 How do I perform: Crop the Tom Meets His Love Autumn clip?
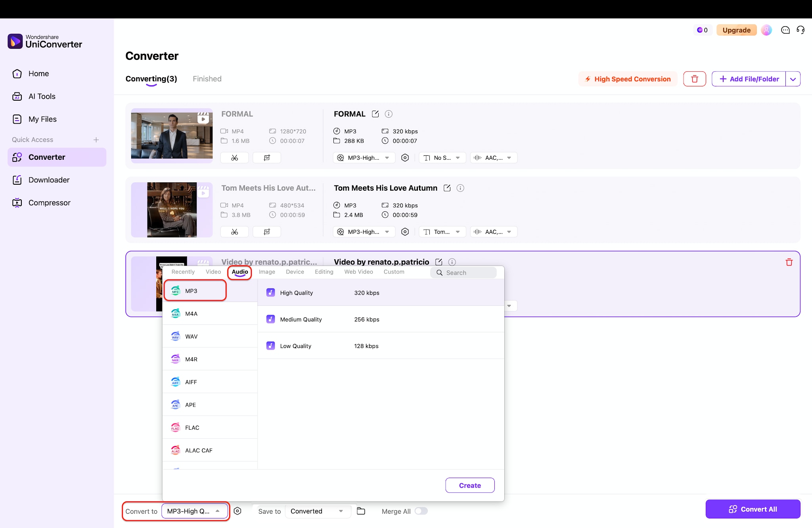[x=267, y=232]
